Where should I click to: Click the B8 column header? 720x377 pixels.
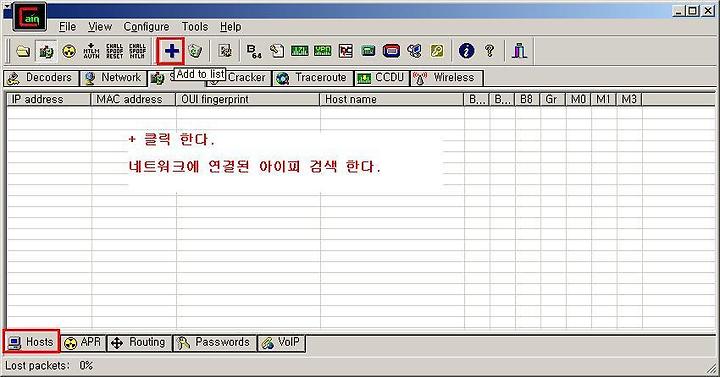tap(527, 99)
